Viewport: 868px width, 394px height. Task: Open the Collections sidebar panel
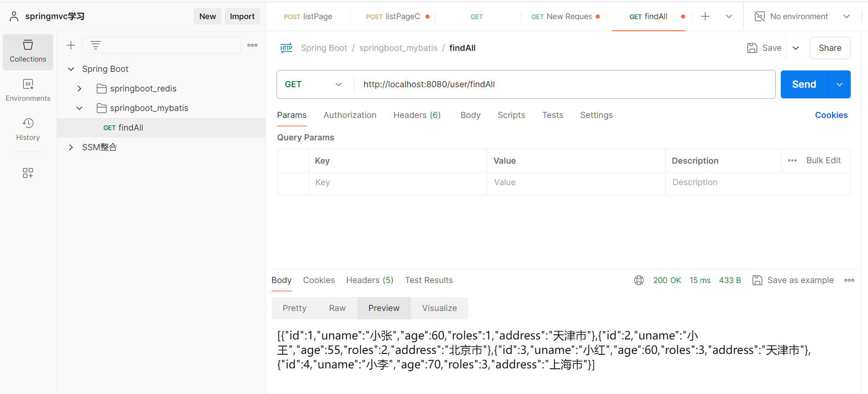point(28,52)
